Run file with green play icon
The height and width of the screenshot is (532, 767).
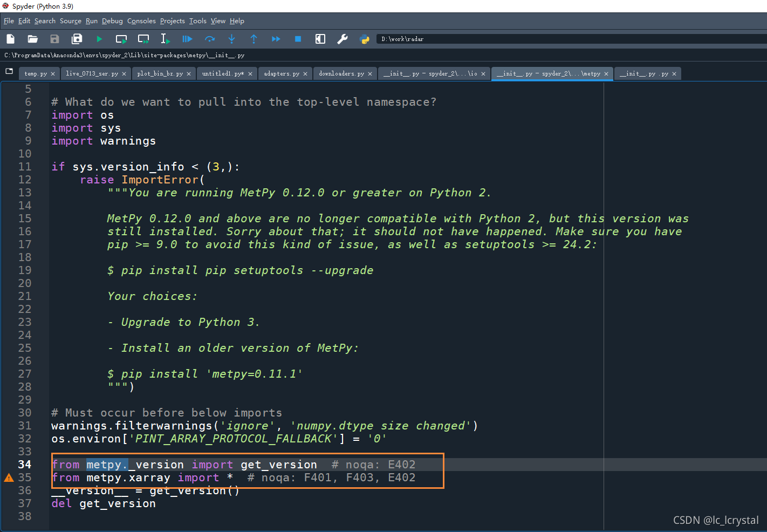(99, 39)
